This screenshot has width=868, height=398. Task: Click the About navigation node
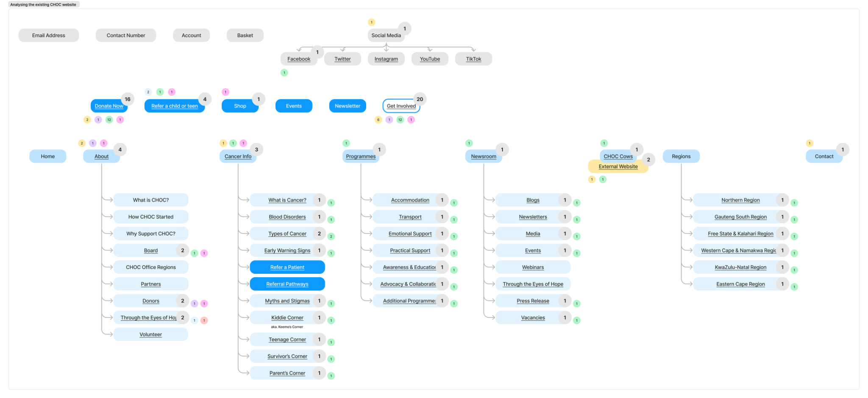click(x=102, y=156)
